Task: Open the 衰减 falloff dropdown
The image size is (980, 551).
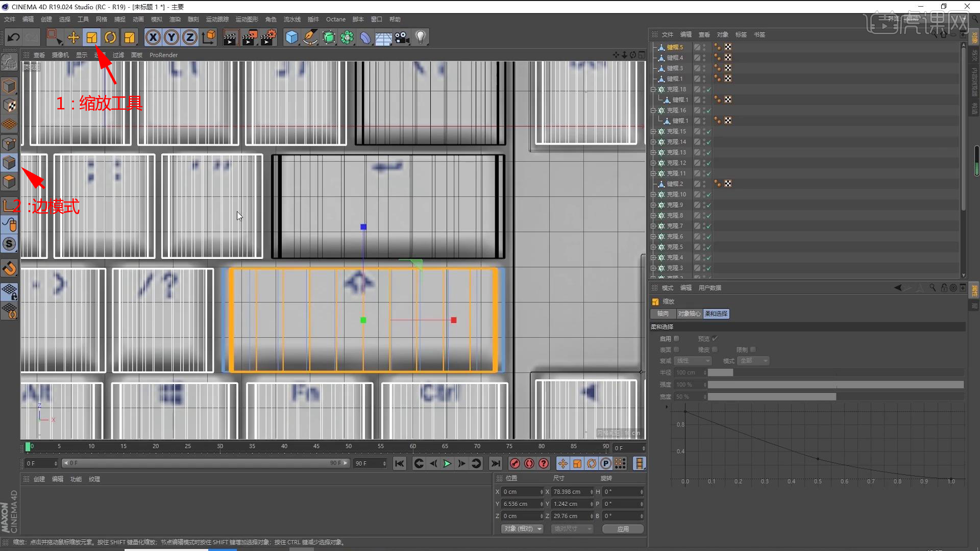Action: pyautogui.click(x=693, y=361)
